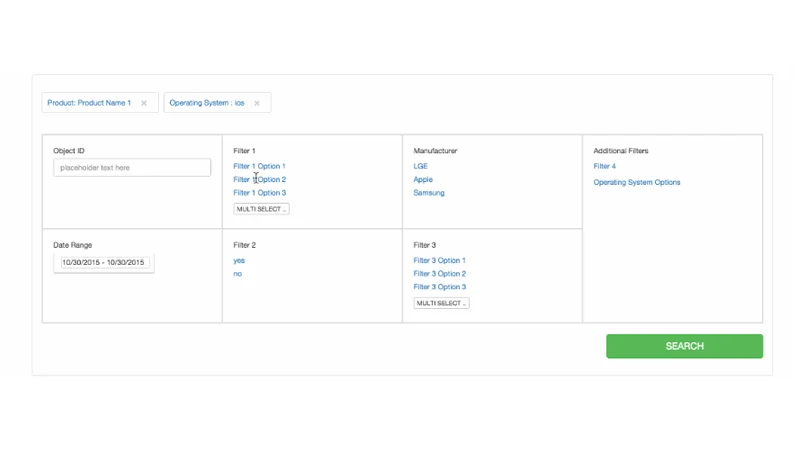Select Filter 3 Option 2
Viewport: 800px width, 453px height.
(x=439, y=274)
